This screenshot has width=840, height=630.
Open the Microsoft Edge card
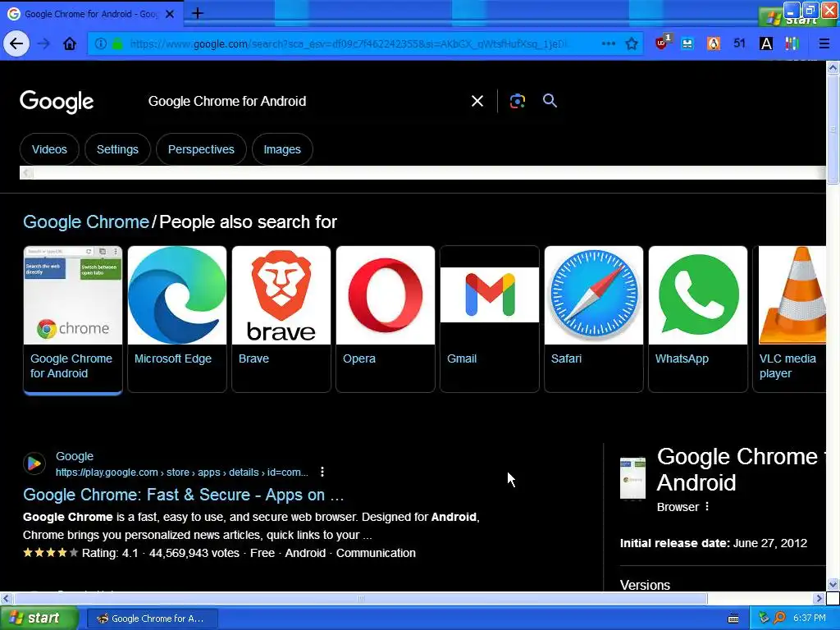pos(177,319)
